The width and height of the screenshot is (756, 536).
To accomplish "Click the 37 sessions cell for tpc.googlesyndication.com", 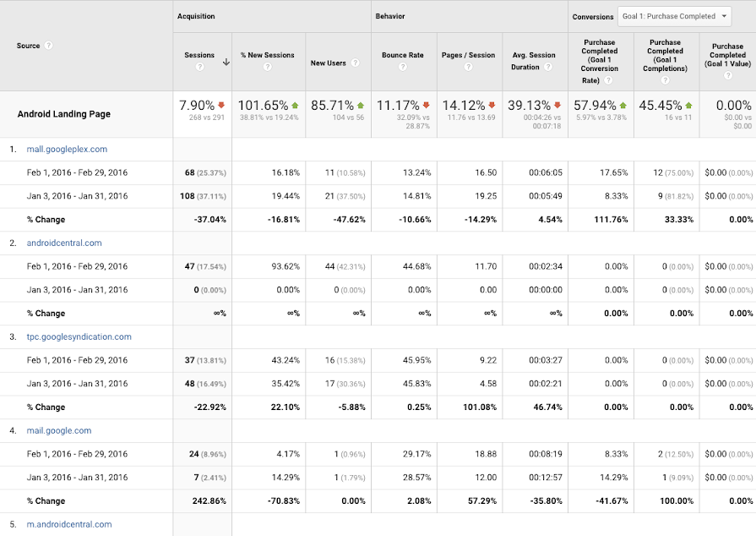I will click(x=205, y=360).
